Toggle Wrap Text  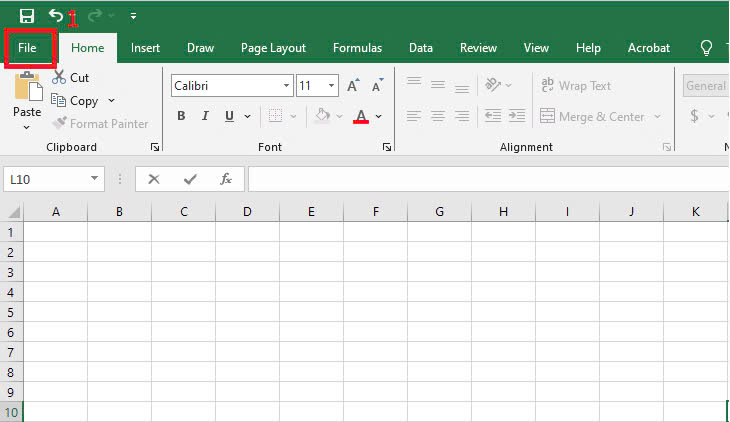click(x=576, y=86)
